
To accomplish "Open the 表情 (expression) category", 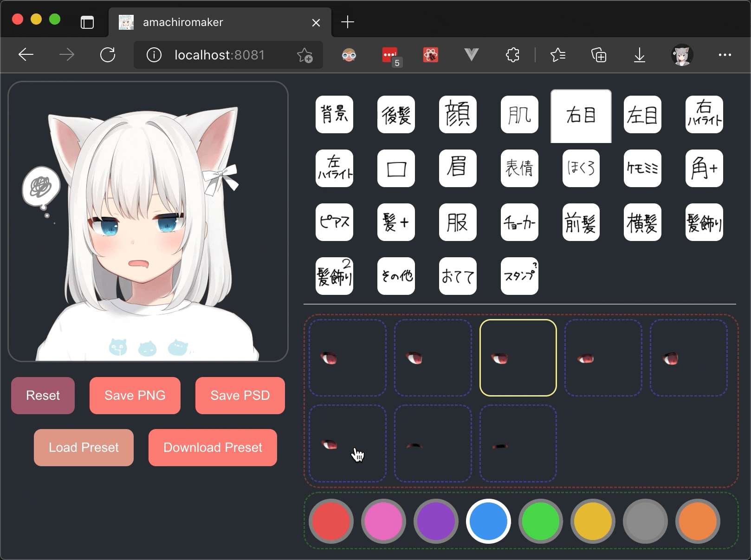I will pos(519,169).
